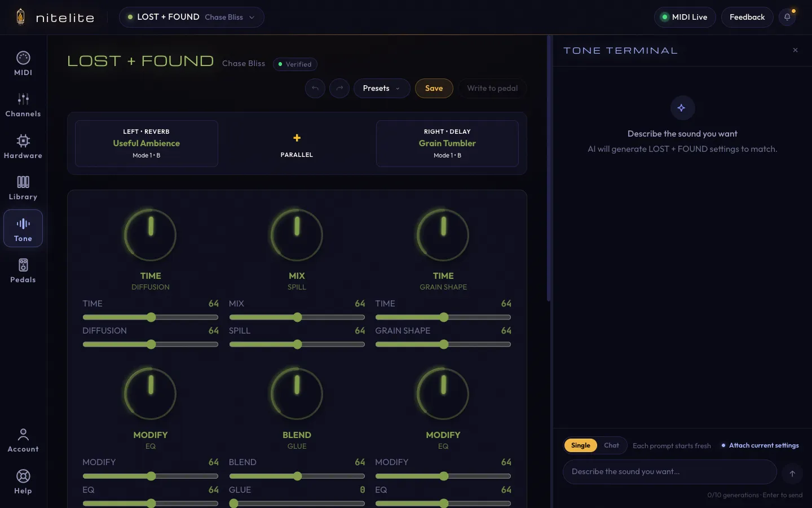
Task: Select the Pedals sidebar icon
Action: pyautogui.click(x=23, y=271)
